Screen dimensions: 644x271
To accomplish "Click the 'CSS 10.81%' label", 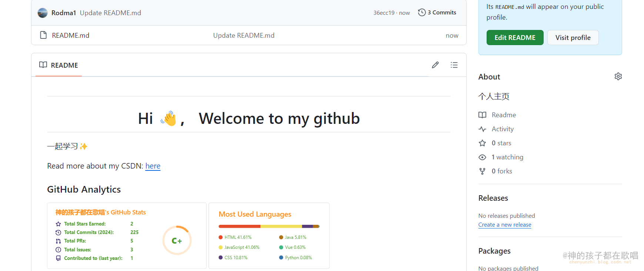I will (x=236, y=258).
